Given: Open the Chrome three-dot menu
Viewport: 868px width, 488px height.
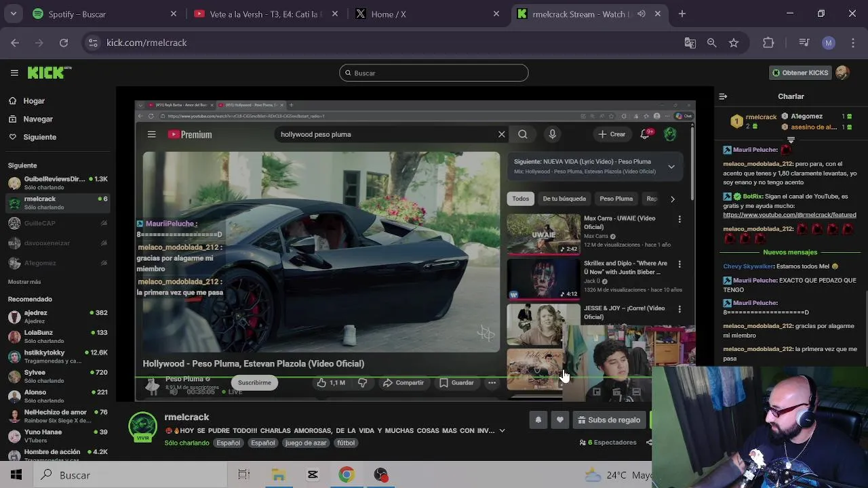Looking at the screenshot, I should pos(852,43).
